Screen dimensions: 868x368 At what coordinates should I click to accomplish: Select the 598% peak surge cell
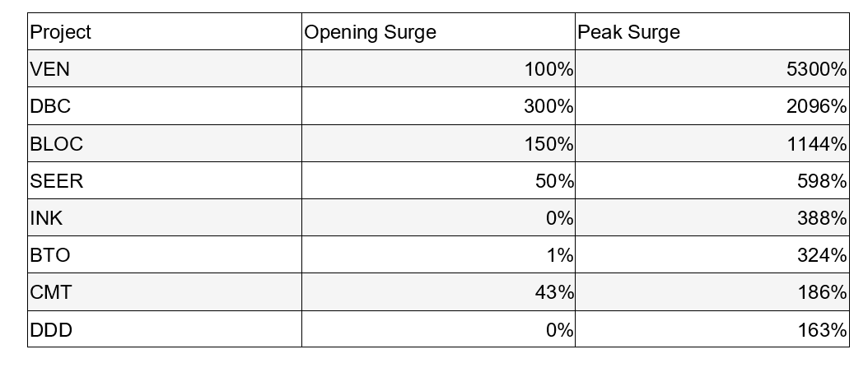point(712,180)
